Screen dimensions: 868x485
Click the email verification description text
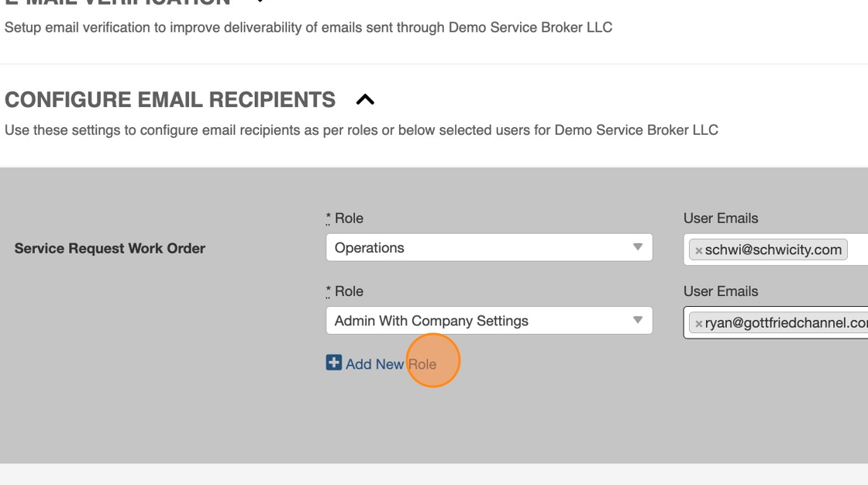pyautogui.click(x=308, y=28)
